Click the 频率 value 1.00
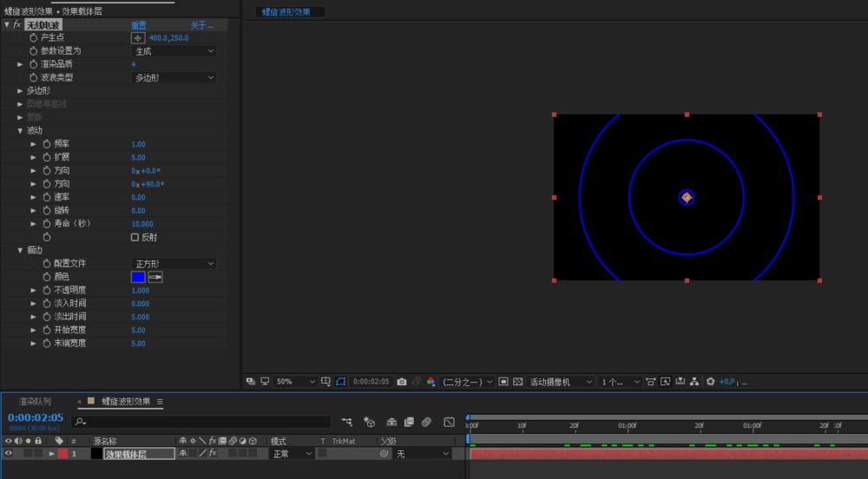Viewport: 868px width, 479px height. (x=138, y=144)
